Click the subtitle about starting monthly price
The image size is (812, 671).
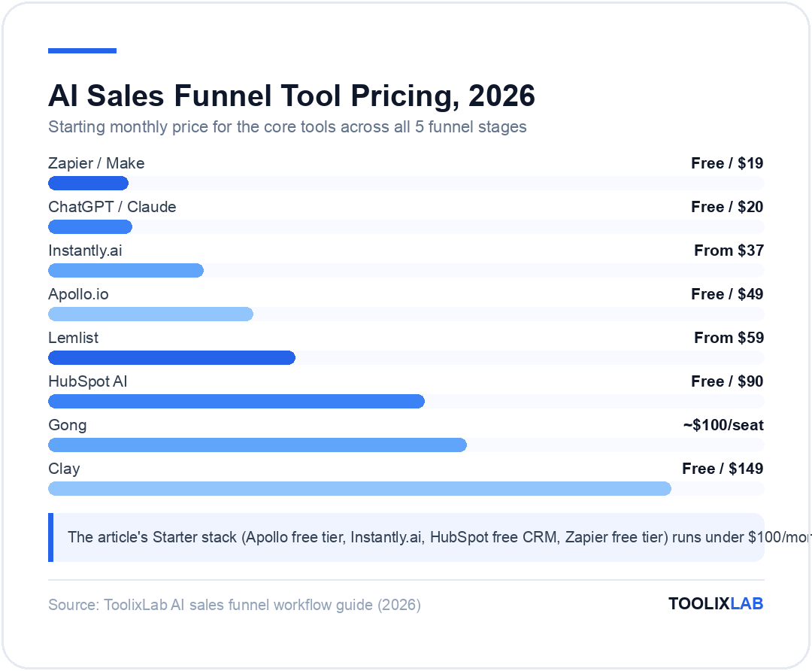coord(287,127)
